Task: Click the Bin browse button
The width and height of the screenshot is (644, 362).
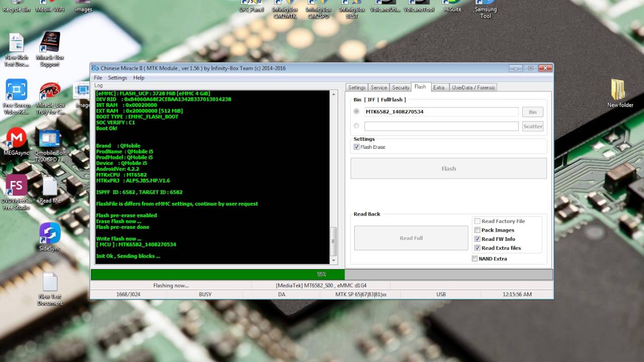Action: 532,112
